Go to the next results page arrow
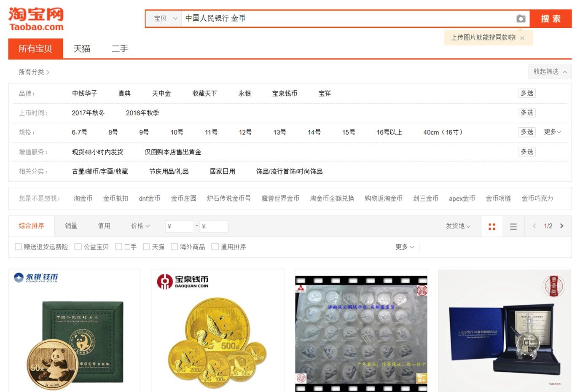 point(562,226)
